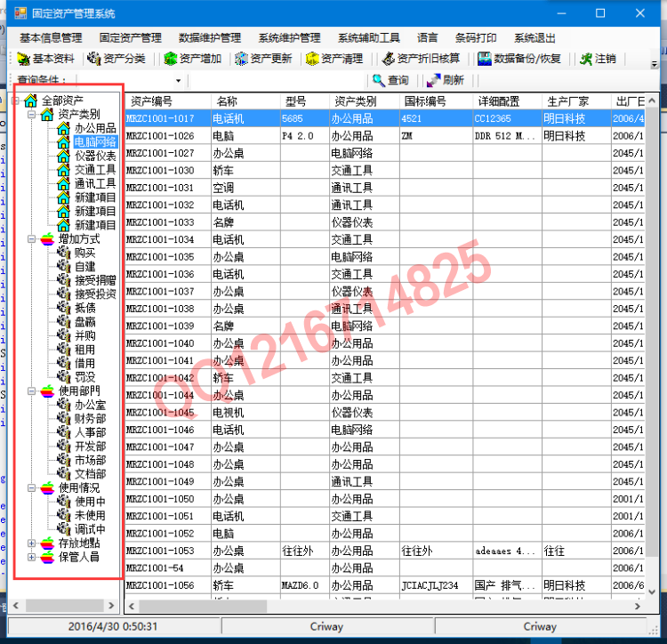Select the 通讯工具 house icon in tree

(63, 183)
